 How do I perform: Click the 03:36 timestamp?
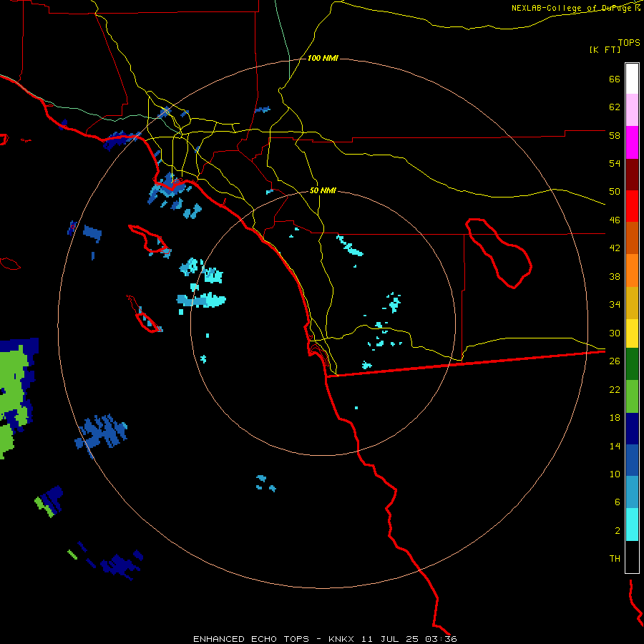(x=441, y=639)
